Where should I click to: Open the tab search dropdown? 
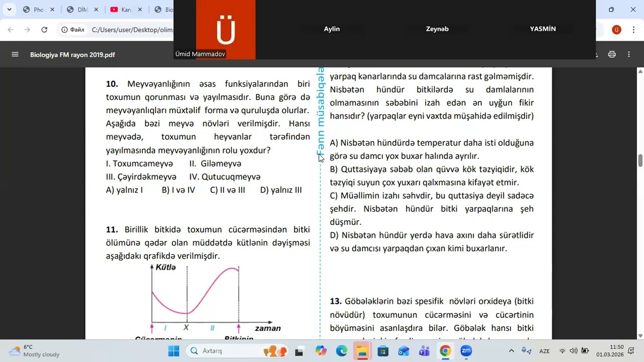(x=9, y=10)
